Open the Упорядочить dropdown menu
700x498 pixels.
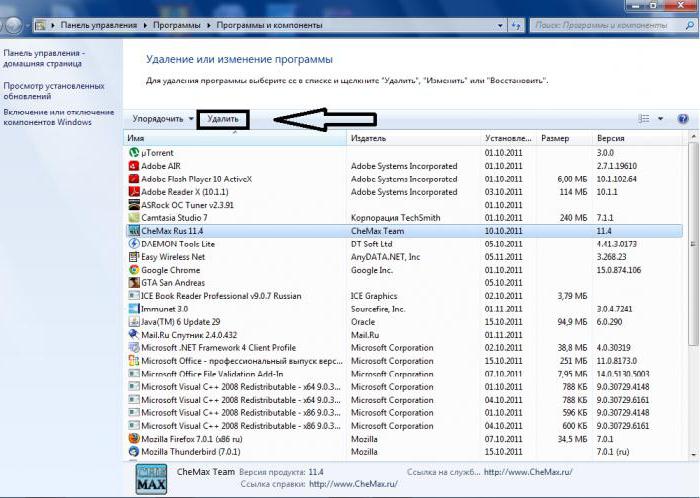163,119
